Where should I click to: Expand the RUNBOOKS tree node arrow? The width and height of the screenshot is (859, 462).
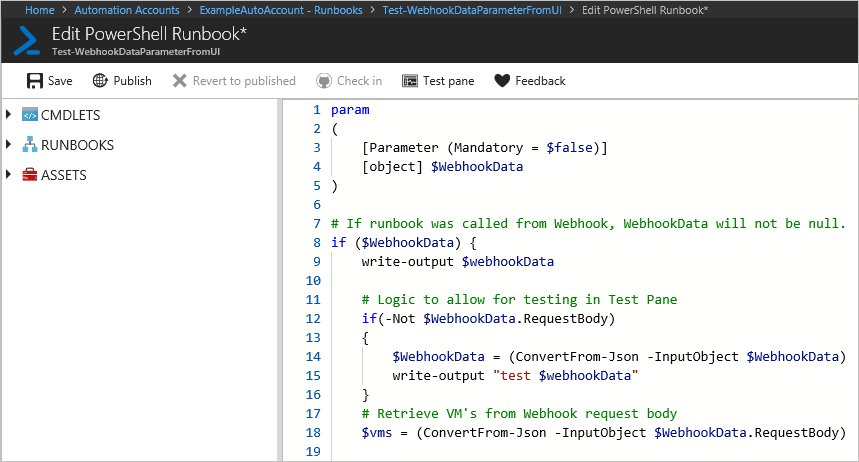[9, 145]
